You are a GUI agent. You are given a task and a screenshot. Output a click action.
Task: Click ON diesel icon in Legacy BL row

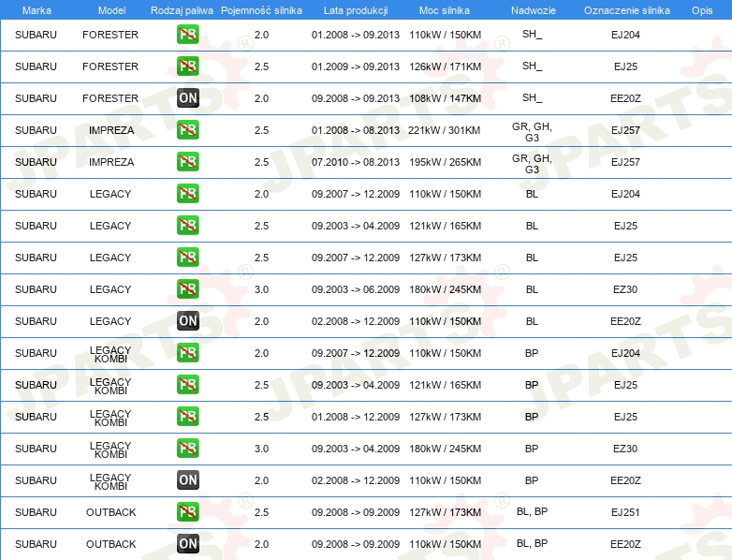(187, 321)
